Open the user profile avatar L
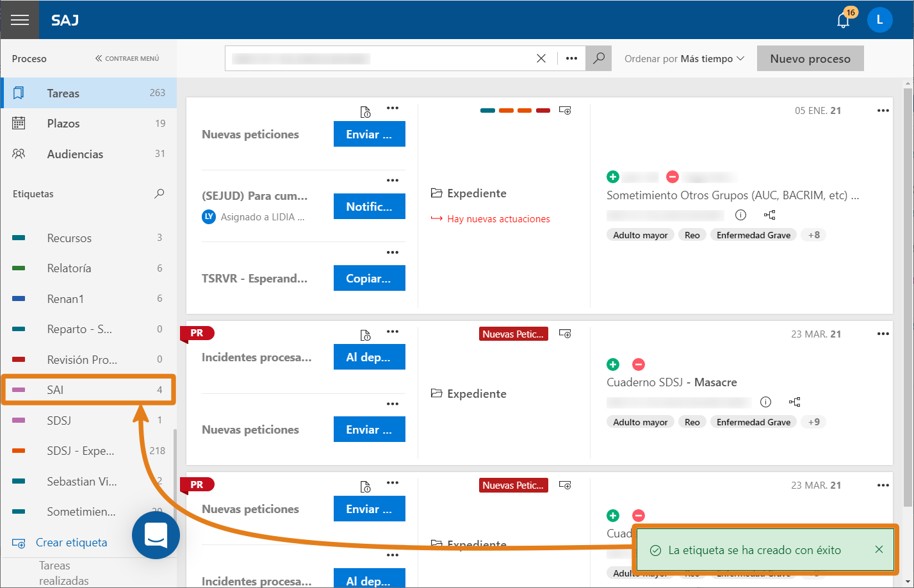Image resolution: width=914 pixels, height=588 pixels. [x=879, y=20]
